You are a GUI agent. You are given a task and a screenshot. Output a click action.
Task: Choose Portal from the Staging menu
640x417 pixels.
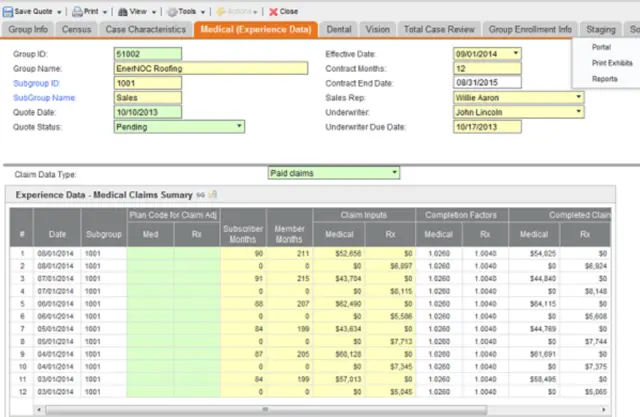pyautogui.click(x=601, y=47)
